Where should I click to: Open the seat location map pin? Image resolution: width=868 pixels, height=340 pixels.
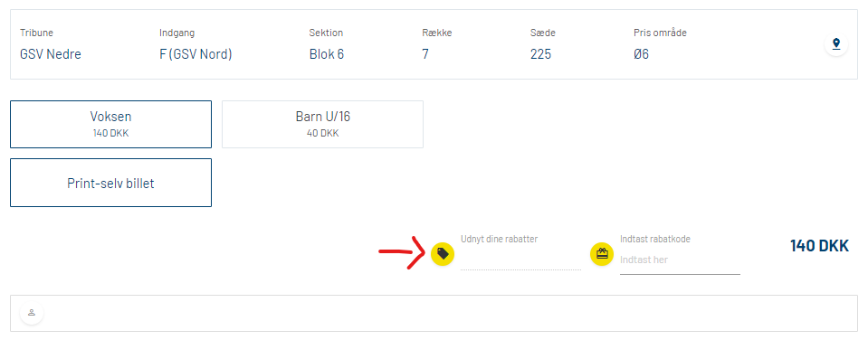click(836, 43)
